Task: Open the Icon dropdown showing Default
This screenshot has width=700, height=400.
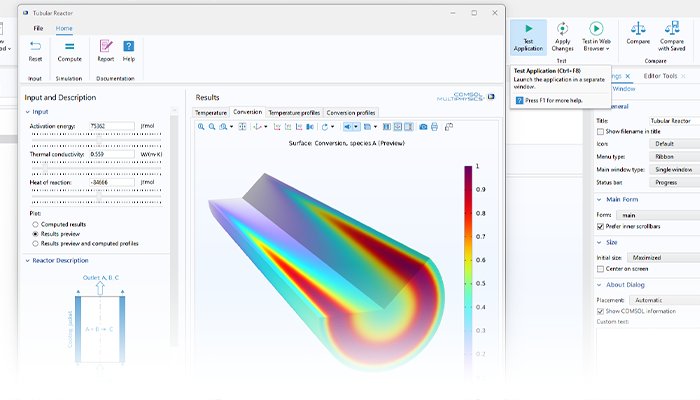Action: click(674, 144)
